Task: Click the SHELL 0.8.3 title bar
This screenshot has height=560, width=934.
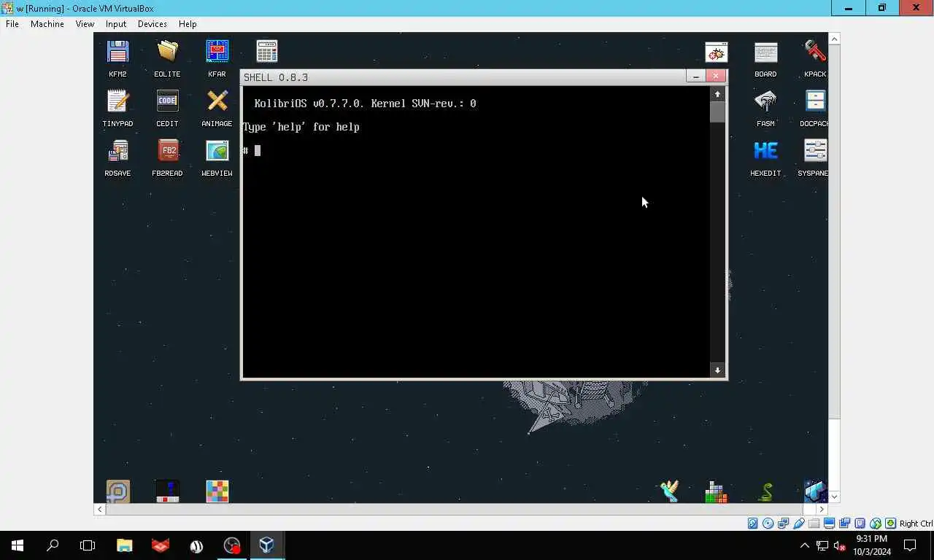Action: coord(463,77)
